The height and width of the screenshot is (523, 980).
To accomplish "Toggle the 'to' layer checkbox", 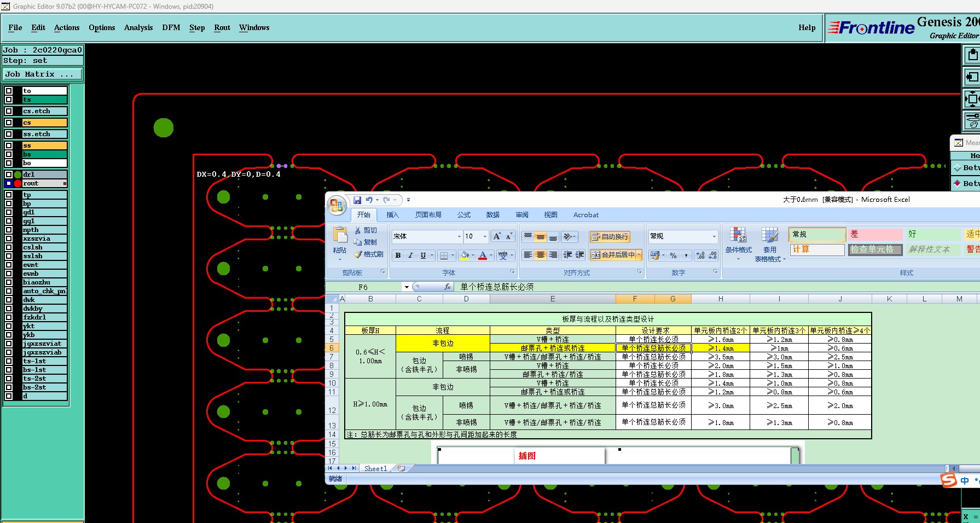I will (x=9, y=91).
